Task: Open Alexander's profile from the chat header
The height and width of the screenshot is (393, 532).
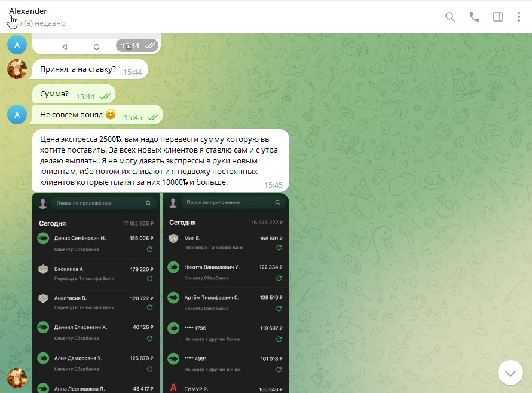Action: click(x=28, y=11)
